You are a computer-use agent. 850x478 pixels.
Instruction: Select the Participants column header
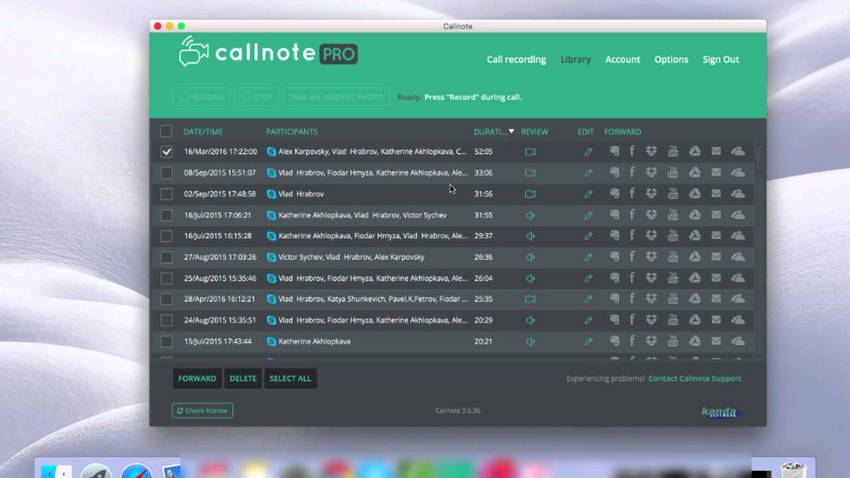point(292,132)
